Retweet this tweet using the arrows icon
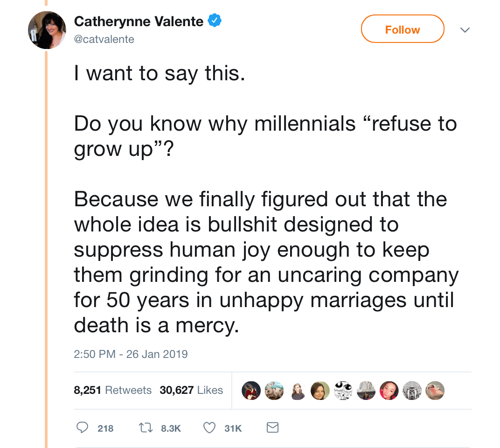Image resolution: width=500 pixels, height=448 pixels. (146, 427)
